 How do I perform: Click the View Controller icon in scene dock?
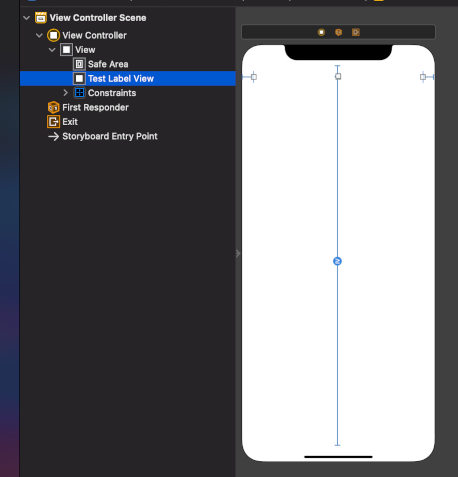pyautogui.click(x=321, y=32)
